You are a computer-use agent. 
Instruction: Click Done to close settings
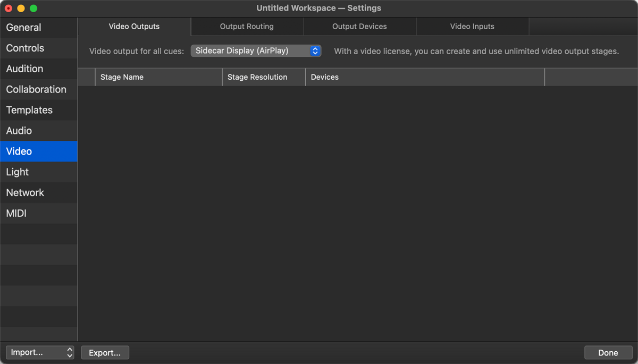point(608,352)
